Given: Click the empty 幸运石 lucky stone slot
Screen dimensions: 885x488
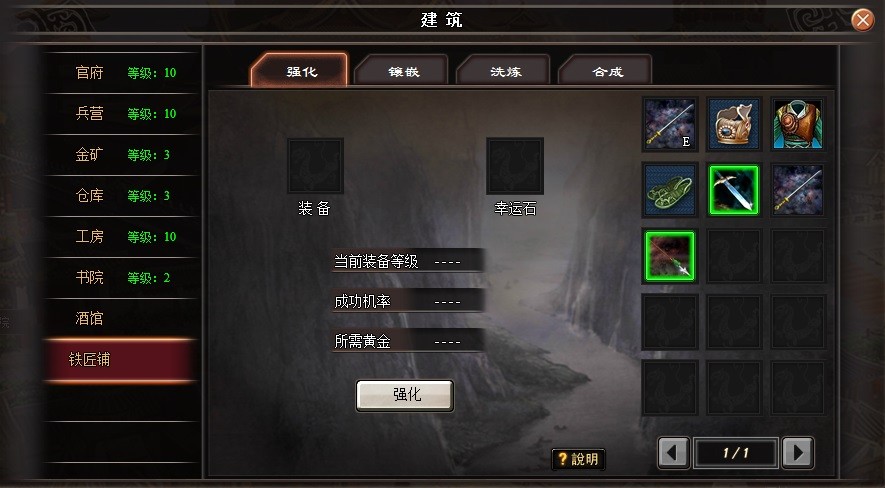Looking at the screenshot, I should click(x=515, y=166).
